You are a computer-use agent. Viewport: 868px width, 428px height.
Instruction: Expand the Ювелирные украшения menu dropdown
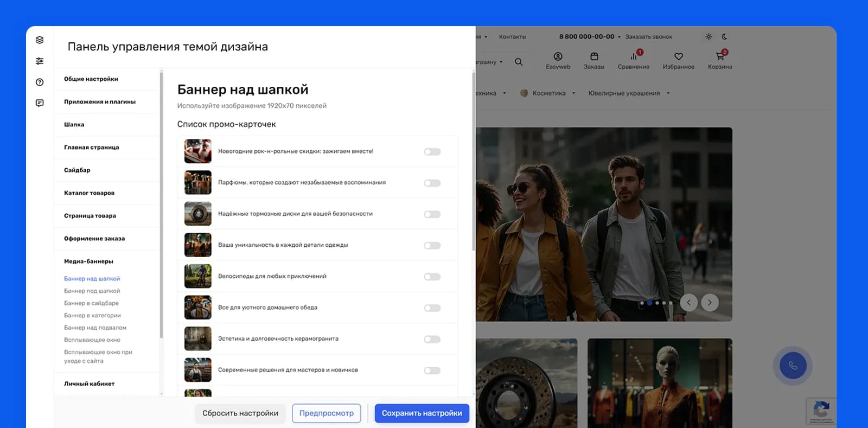668,93
